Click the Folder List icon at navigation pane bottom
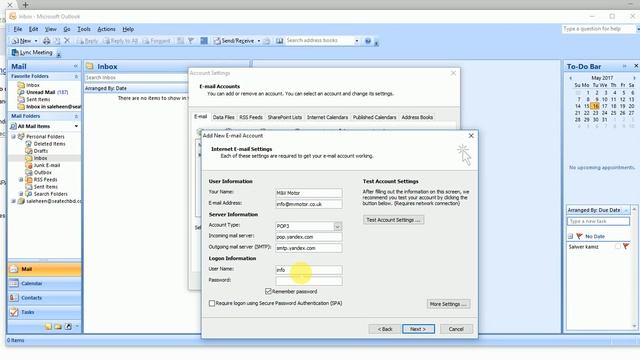The height and width of the screenshot is (360, 640). point(58,327)
